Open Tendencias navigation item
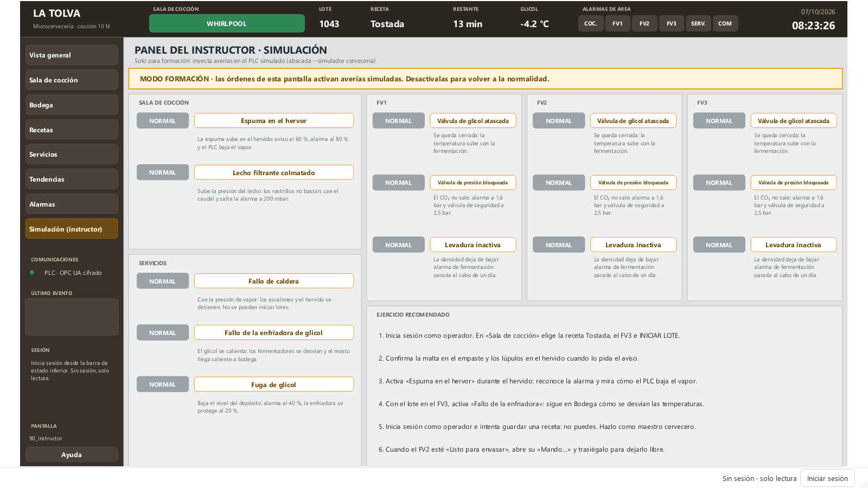 [x=72, y=179]
